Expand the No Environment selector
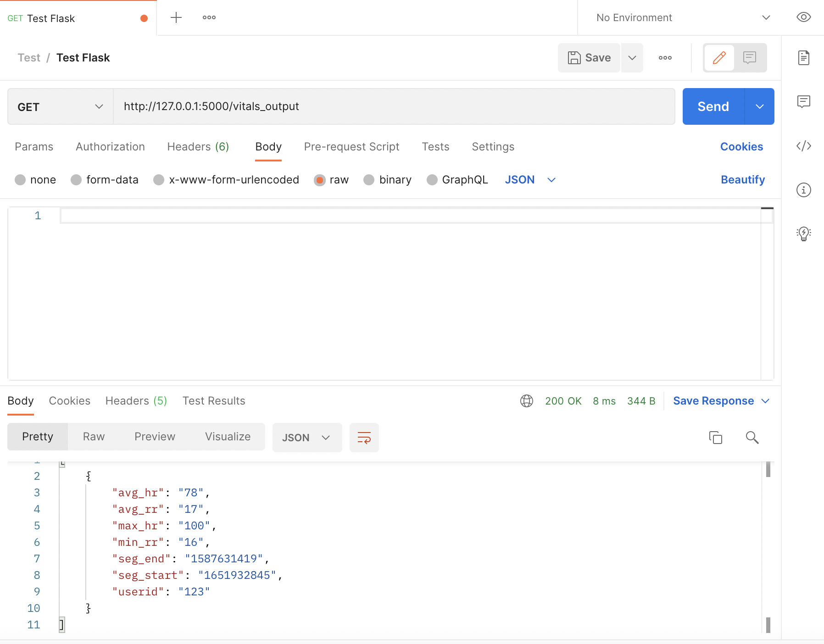The height and width of the screenshot is (644, 824). pyautogui.click(x=683, y=17)
